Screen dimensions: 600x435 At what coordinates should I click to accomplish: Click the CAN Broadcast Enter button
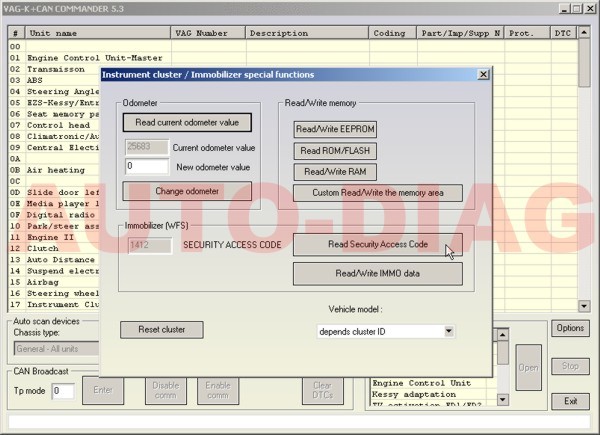(x=103, y=391)
